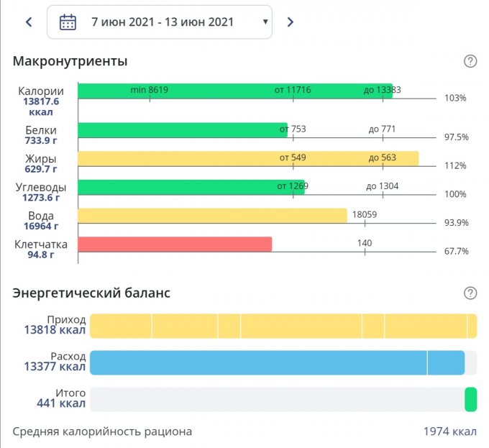Click the yellow Вода bar
489x448 pixels.
(x=212, y=216)
